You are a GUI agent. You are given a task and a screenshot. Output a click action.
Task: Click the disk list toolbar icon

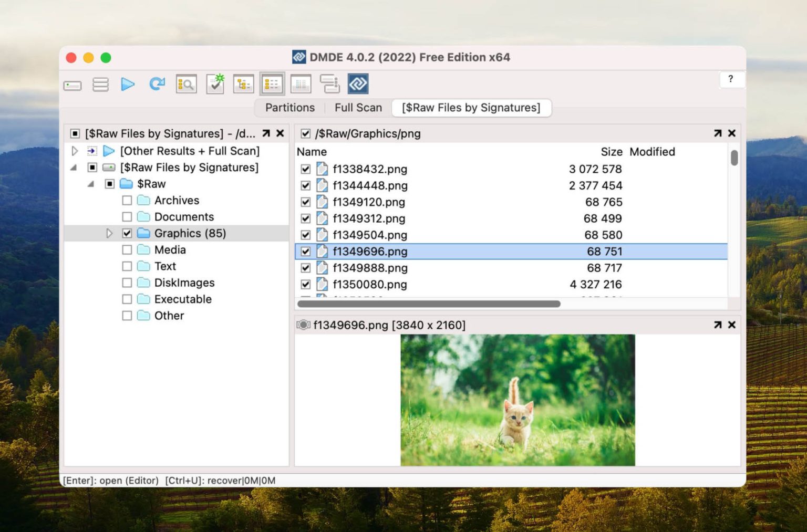[100, 84]
